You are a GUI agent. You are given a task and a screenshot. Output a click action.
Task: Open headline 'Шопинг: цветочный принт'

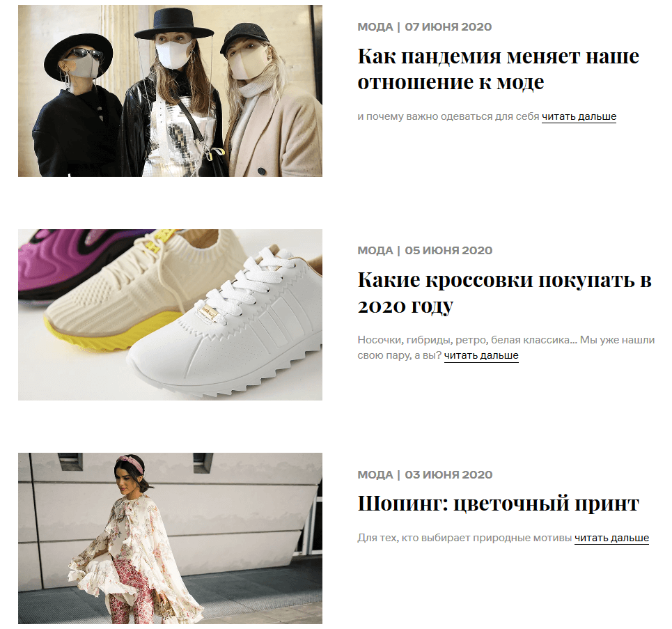coord(498,504)
